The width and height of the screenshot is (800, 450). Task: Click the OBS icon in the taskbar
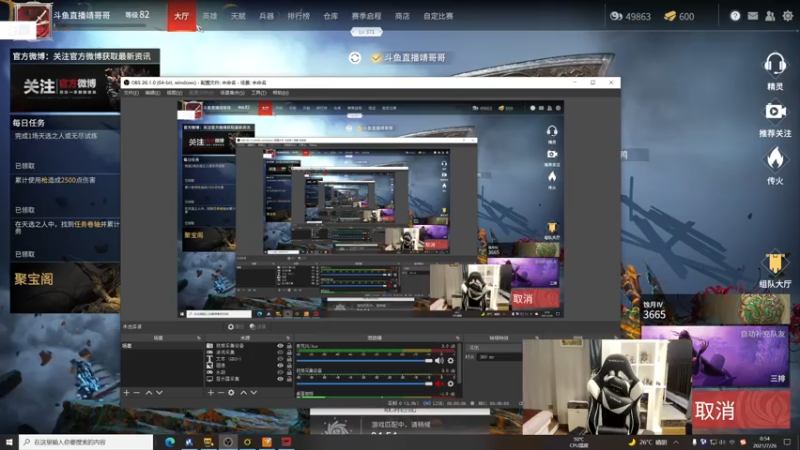228,442
